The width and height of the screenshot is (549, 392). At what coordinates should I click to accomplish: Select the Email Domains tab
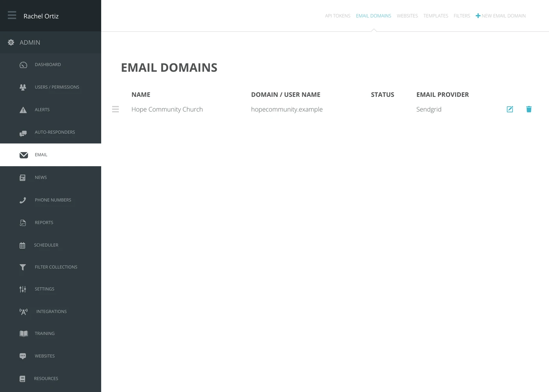374,16
